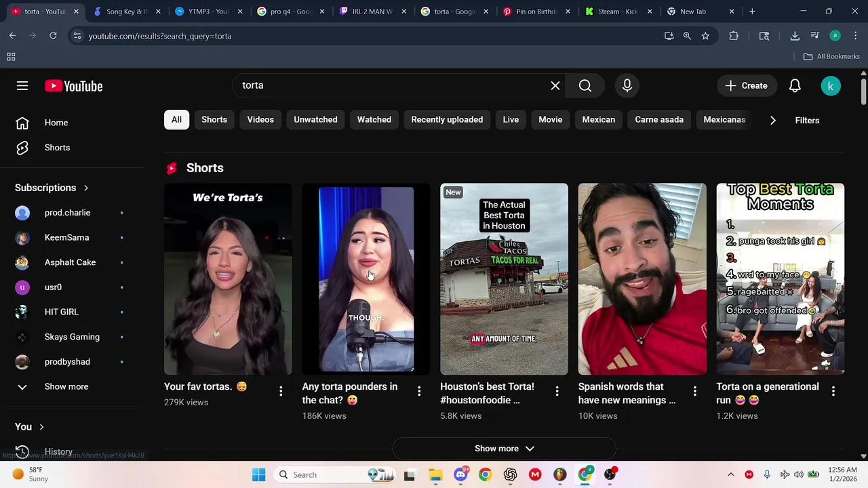Click the Create button

[747, 86]
